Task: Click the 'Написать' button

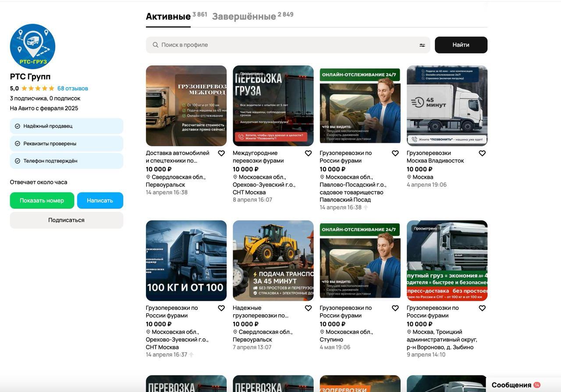Action: pyautogui.click(x=100, y=201)
